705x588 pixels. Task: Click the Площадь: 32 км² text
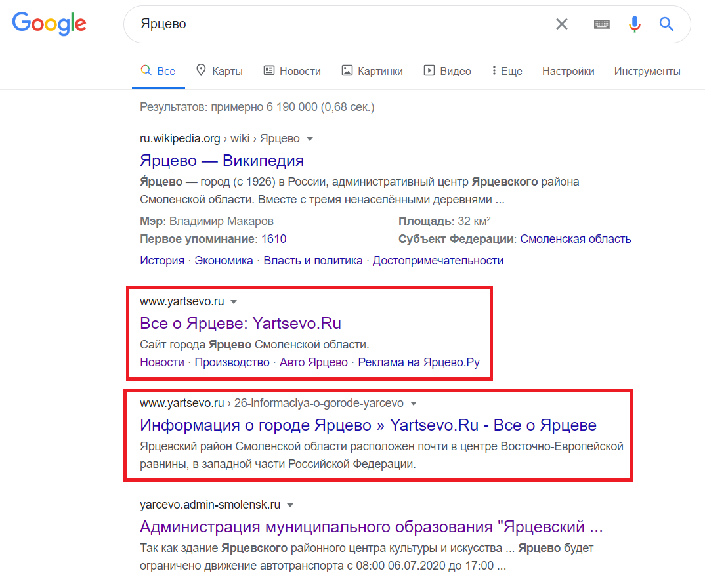[x=444, y=221]
